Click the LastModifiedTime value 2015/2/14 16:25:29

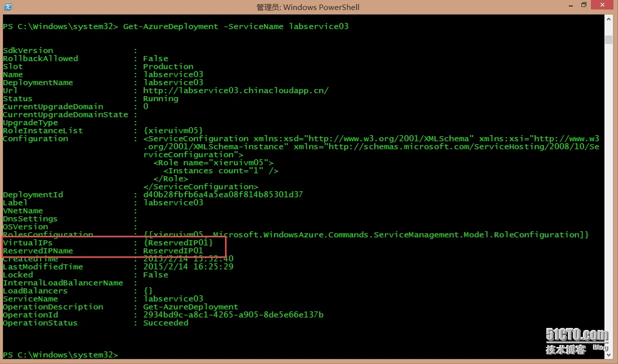(x=188, y=267)
